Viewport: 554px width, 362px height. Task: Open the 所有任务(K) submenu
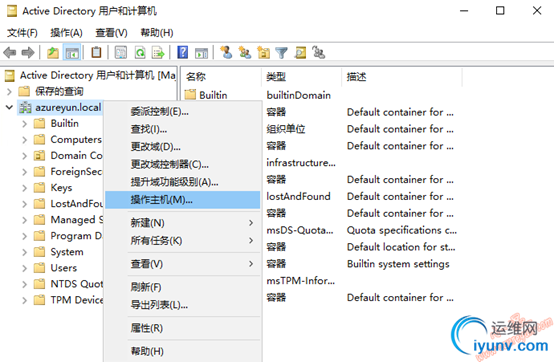[183, 241]
